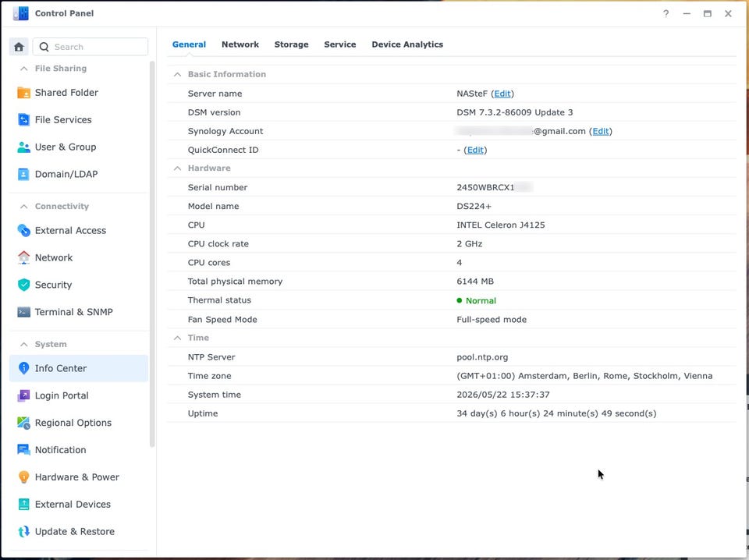
Task: Switch to the Storage tab
Action: pos(291,44)
